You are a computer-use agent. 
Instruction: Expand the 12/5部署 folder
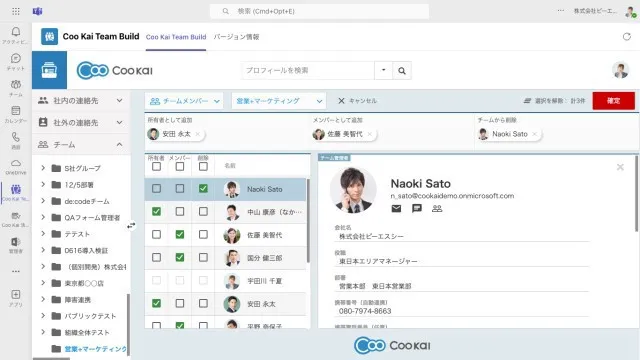pos(43,184)
